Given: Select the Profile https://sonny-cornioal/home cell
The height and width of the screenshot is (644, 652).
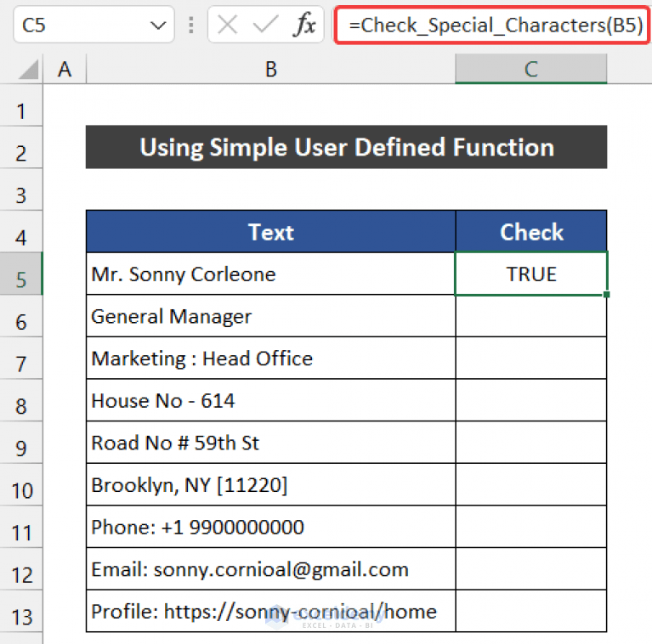Looking at the screenshot, I should (x=270, y=611).
